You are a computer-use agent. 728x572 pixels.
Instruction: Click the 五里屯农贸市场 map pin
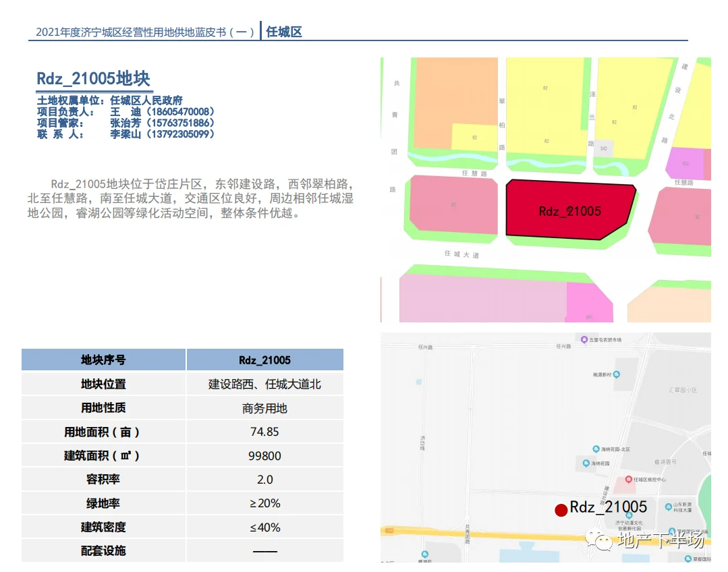pyautogui.click(x=584, y=339)
